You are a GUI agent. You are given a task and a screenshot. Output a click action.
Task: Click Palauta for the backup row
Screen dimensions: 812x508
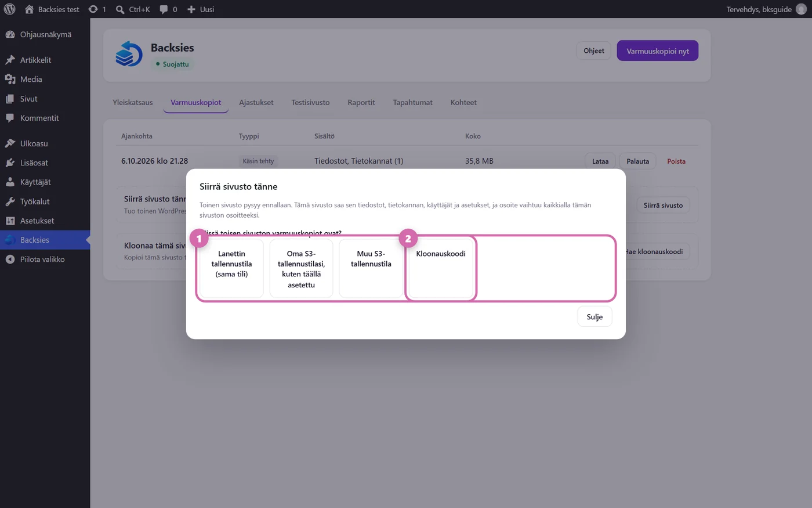coord(638,161)
